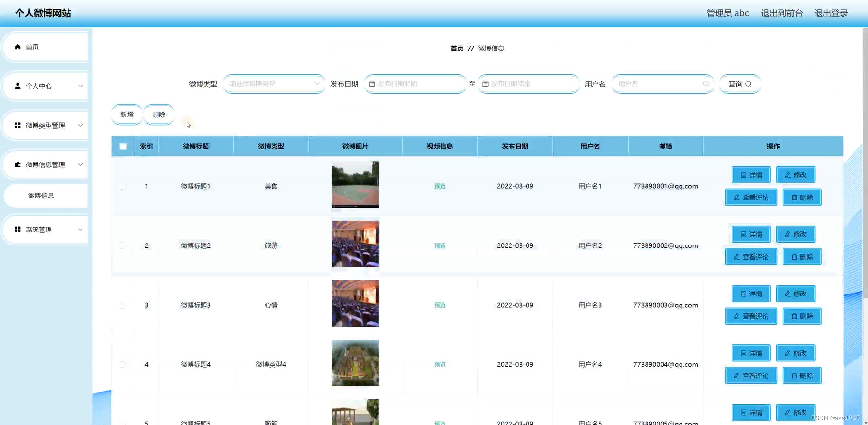Click the grid icon beside 系统管理
This screenshot has width=868, height=425.
point(18,229)
